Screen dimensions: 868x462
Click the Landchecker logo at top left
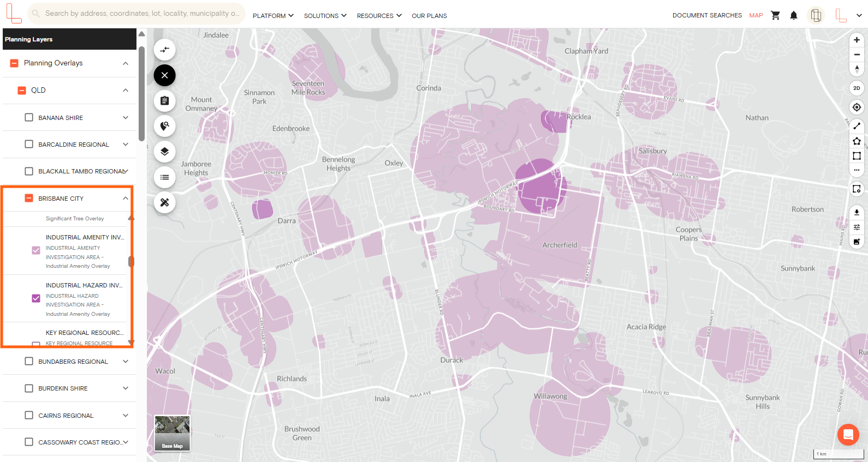[x=14, y=13]
